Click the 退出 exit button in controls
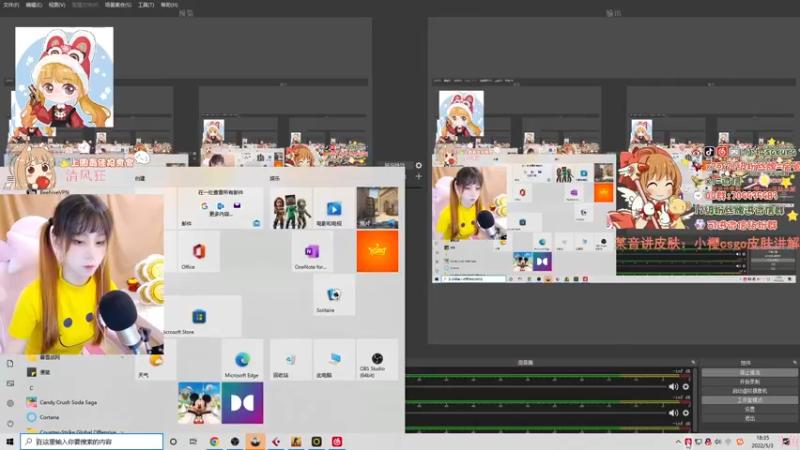800x450 pixels. point(749,418)
